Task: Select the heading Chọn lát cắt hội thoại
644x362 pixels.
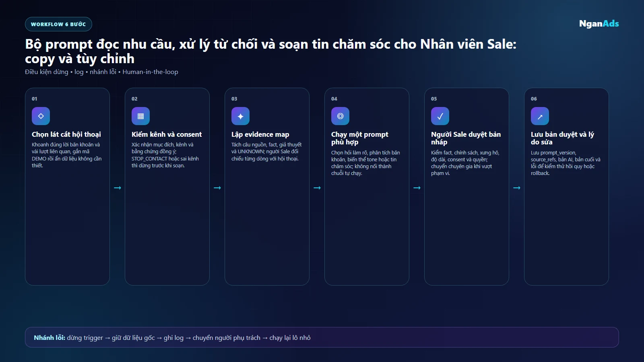Action: [66, 134]
